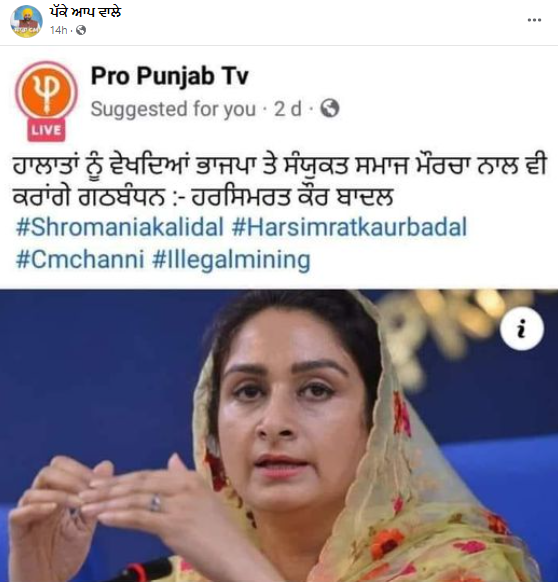Open the image info 'i' button

point(522,328)
